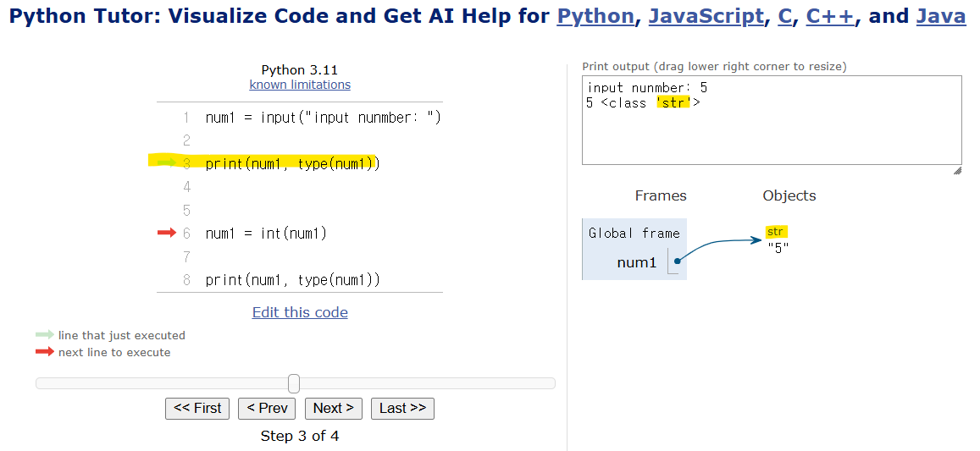Image resolution: width=980 pixels, height=451 pixels.
Task: Click the green arrow in the legend
Action: coord(45,335)
